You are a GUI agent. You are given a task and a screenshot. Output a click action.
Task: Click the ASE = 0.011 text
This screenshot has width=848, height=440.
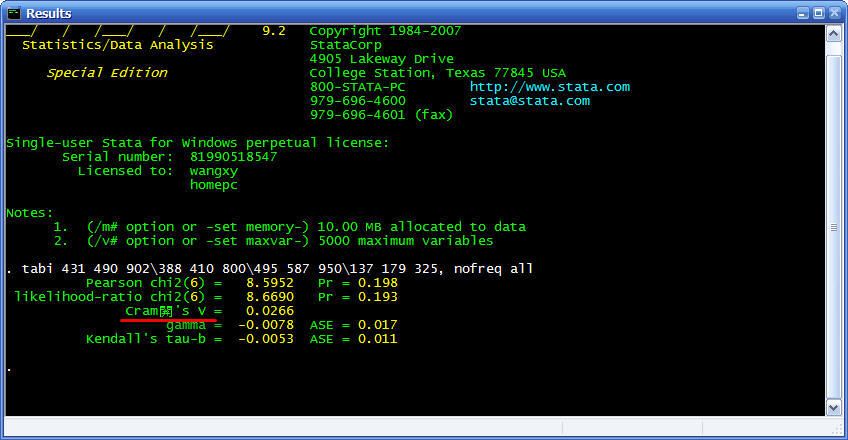click(x=354, y=339)
